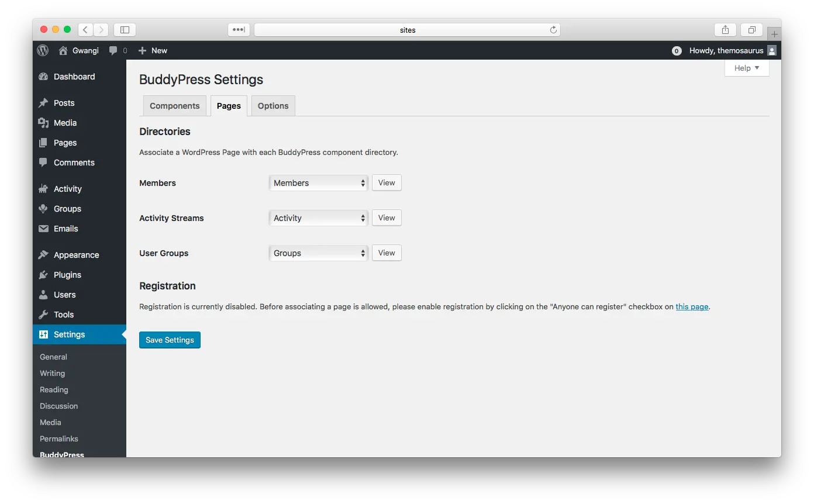Follow the "this page" registration link
The height and width of the screenshot is (504, 814).
click(x=692, y=306)
